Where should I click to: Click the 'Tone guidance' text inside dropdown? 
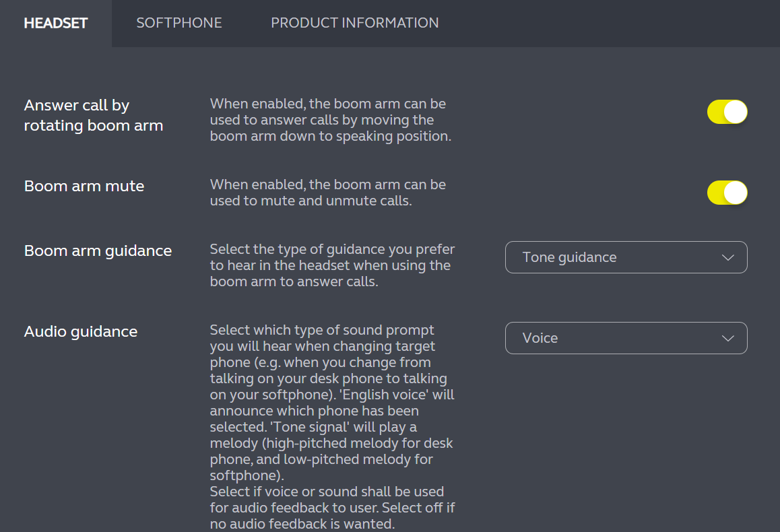pos(569,257)
